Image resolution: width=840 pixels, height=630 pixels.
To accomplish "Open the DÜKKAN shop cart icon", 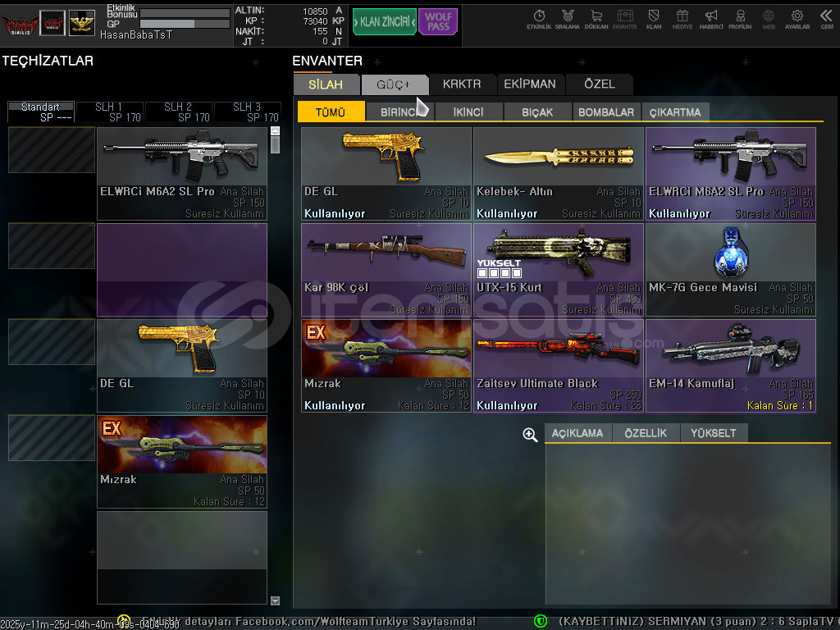I will point(596,20).
